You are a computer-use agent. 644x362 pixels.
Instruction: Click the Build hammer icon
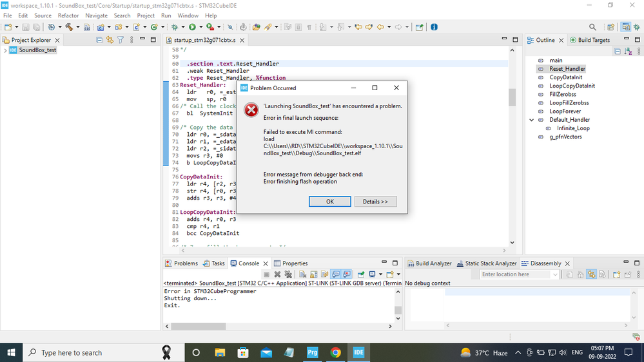(69, 27)
